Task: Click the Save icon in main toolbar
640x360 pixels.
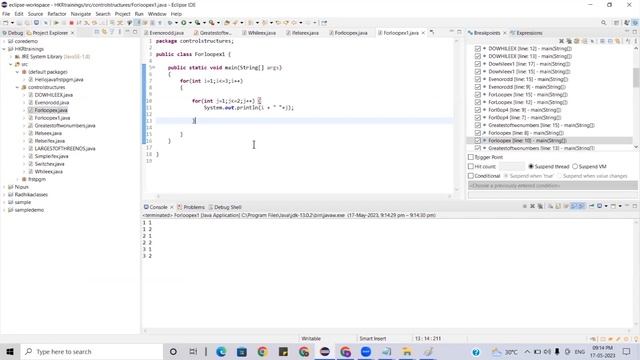Action: pos(19,23)
